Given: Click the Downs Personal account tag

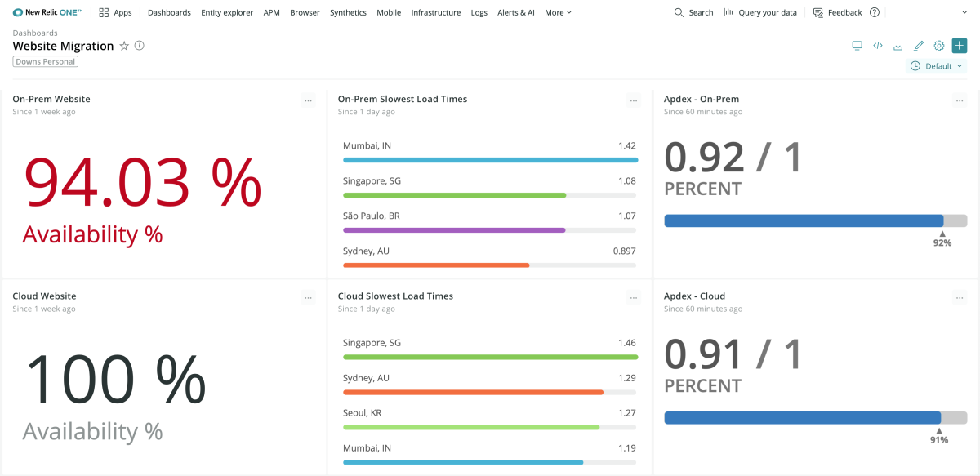Looking at the screenshot, I should tap(46, 61).
